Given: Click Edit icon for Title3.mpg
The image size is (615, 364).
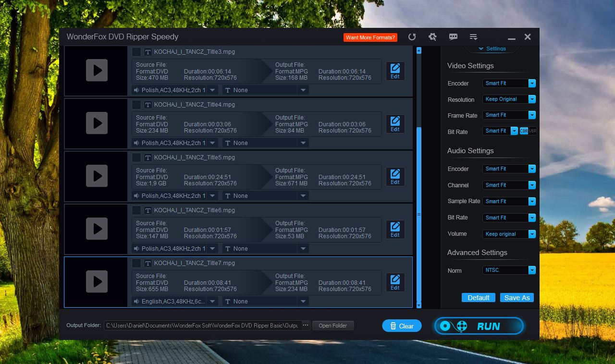Looking at the screenshot, I should pyautogui.click(x=395, y=71).
